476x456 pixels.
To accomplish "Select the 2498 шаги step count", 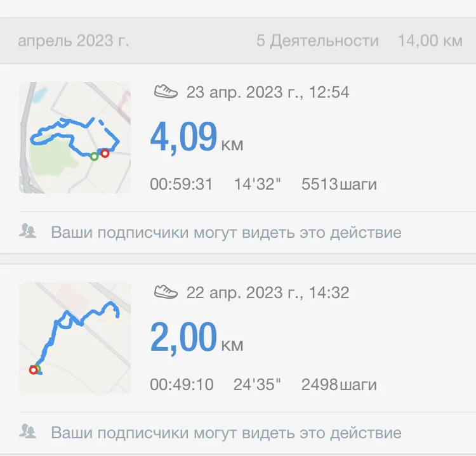I will pyautogui.click(x=339, y=384).
